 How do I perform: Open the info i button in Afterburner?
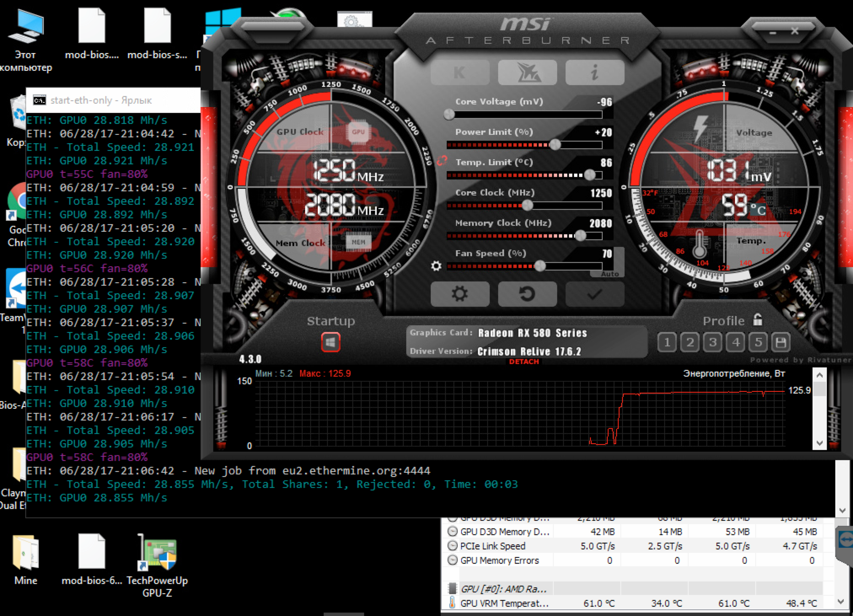point(595,72)
